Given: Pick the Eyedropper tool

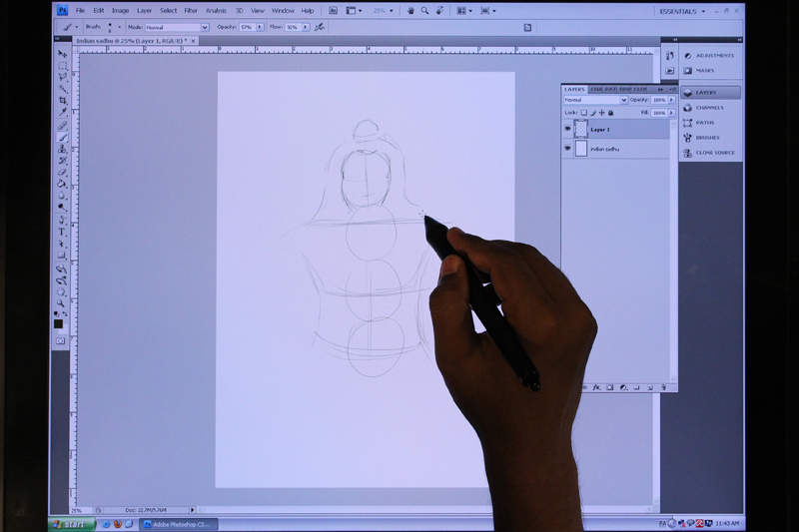Looking at the screenshot, I should pyautogui.click(x=62, y=112).
